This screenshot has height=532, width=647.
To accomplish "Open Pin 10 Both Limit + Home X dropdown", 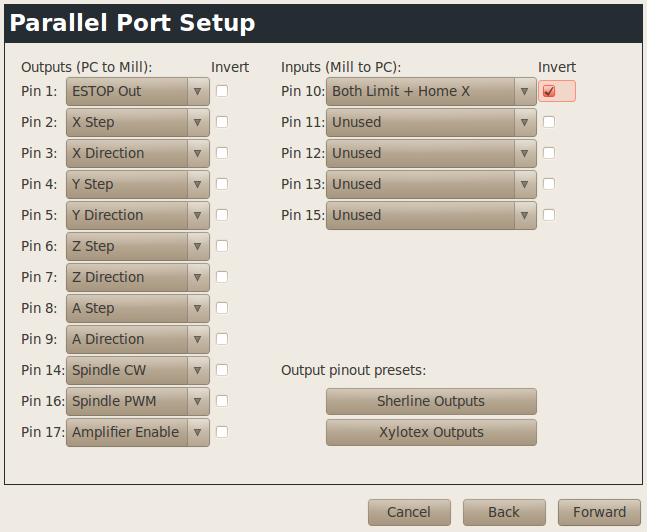I will tap(431, 91).
